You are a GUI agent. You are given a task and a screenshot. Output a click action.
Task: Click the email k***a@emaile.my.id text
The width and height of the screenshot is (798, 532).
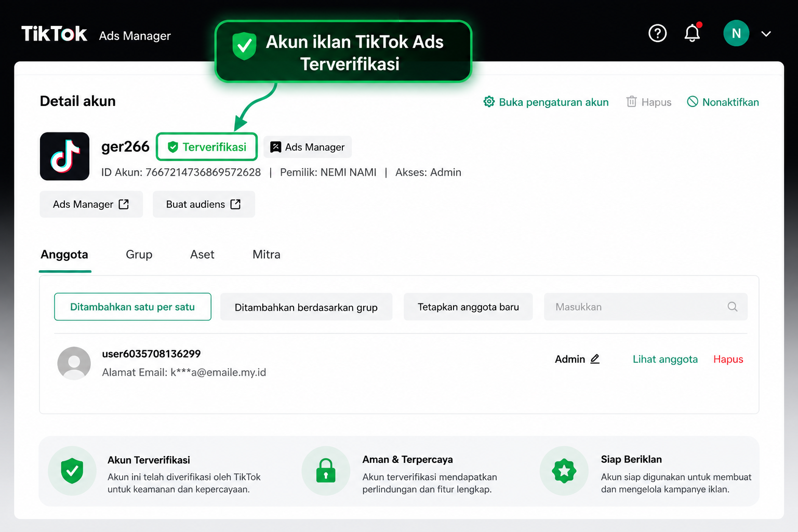(218, 373)
